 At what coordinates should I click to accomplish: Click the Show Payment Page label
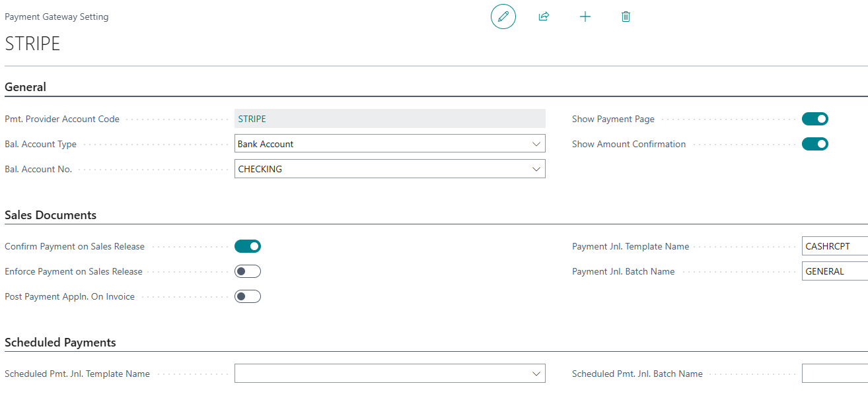tap(613, 119)
